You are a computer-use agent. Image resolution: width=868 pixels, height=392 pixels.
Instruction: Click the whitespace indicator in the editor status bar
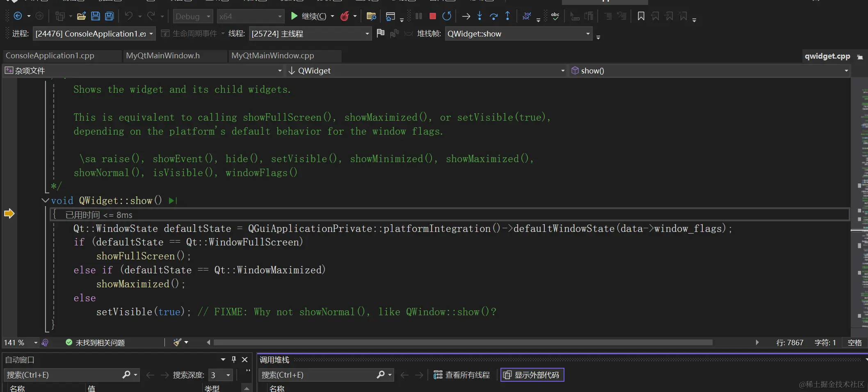(x=855, y=342)
